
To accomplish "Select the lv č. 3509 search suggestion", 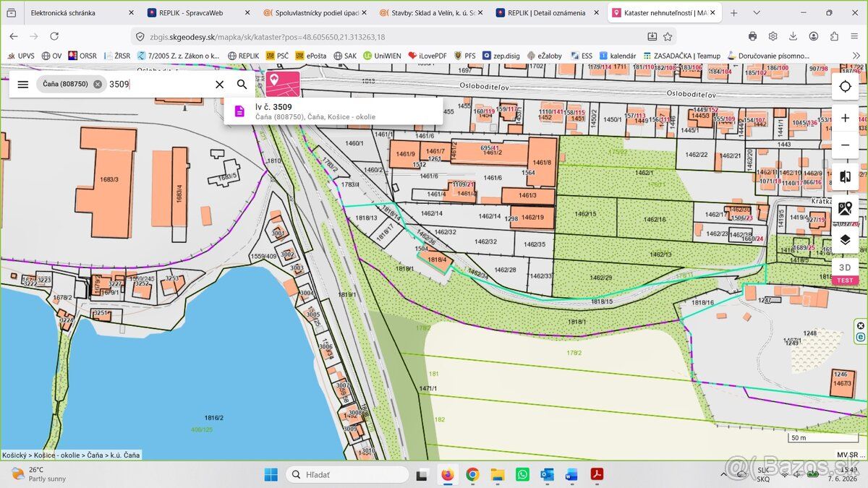I will (x=333, y=111).
